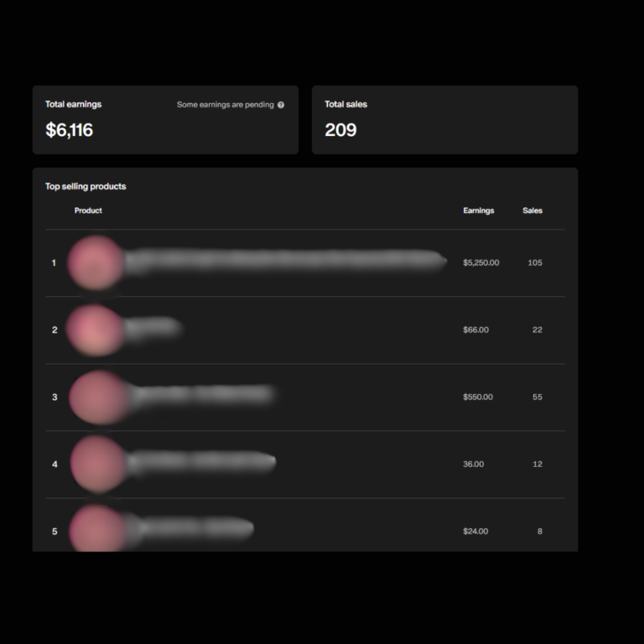Screen dimensions: 644x644
Task: Open the rank 1 product thumbnail
Action: pos(96,262)
